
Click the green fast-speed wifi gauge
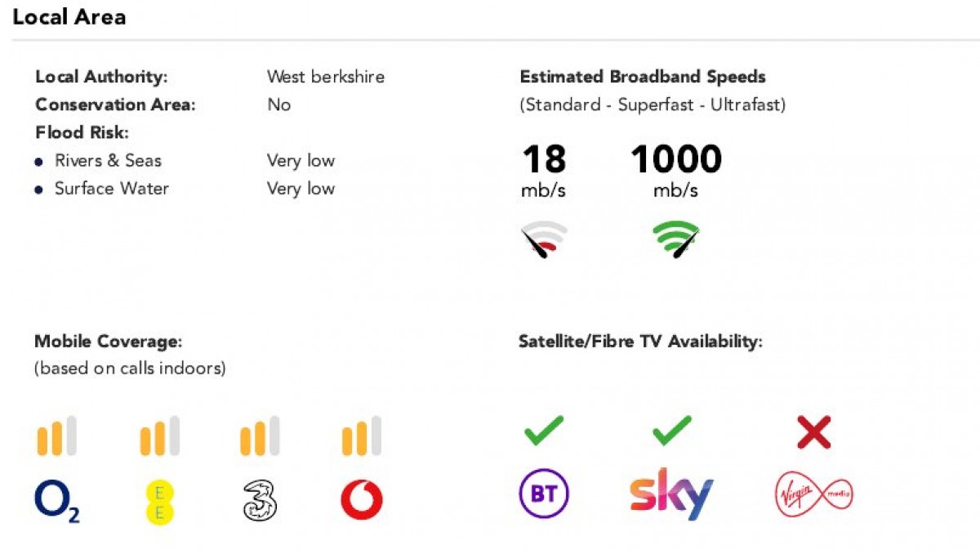tap(676, 239)
